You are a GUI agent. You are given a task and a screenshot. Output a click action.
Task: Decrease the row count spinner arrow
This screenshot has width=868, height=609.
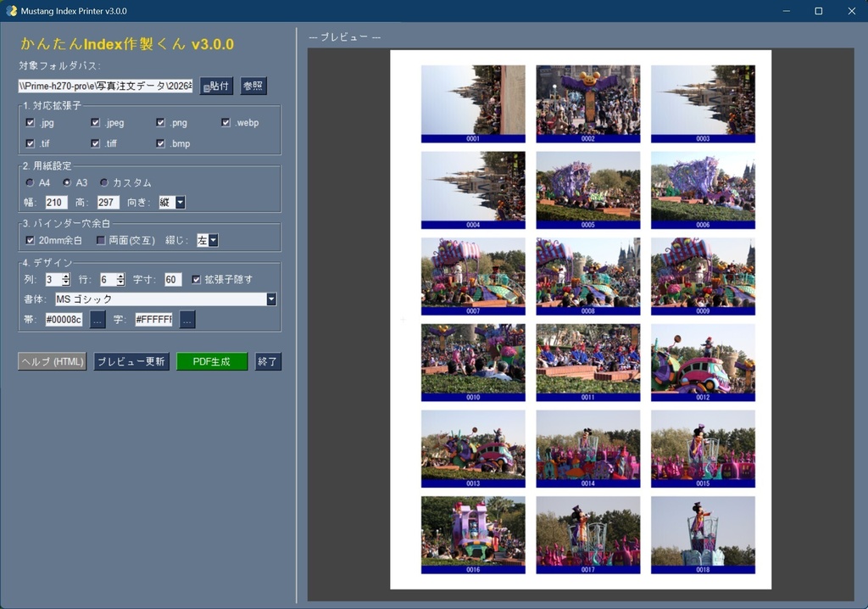[120, 282]
